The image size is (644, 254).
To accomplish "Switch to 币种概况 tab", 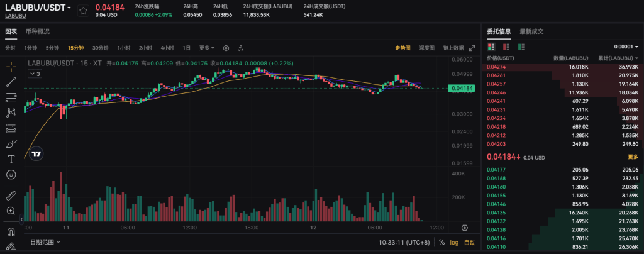I will click(x=38, y=31).
